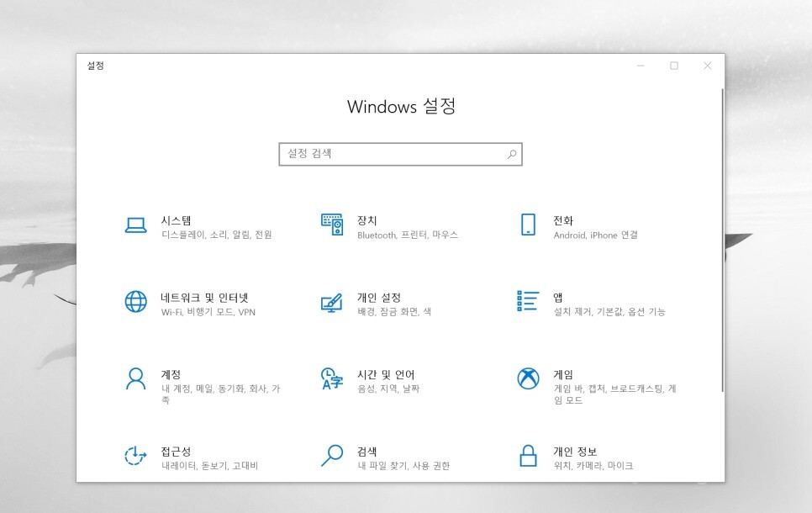Click the 접근성 heading text
Image resolution: width=812 pixels, height=513 pixels.
coord(176,452)
